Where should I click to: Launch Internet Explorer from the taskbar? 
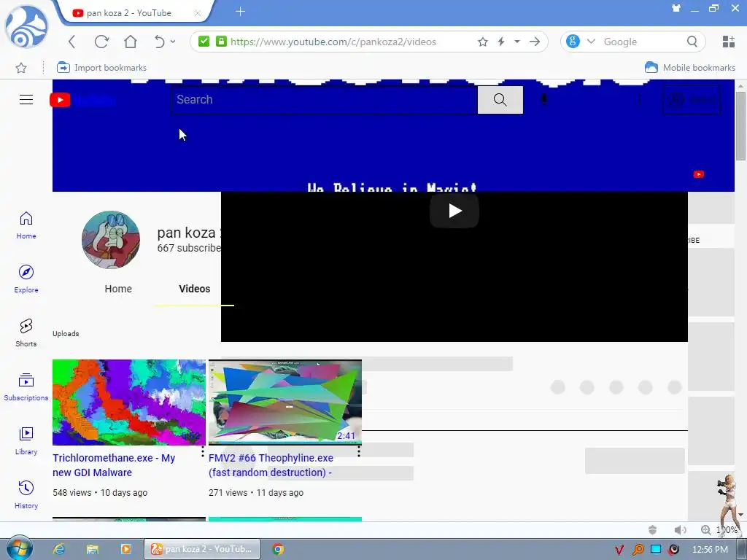[59, 549]
